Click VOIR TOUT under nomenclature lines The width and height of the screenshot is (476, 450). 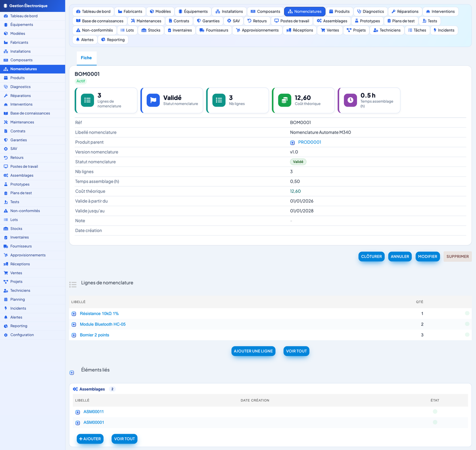(296, 351)
